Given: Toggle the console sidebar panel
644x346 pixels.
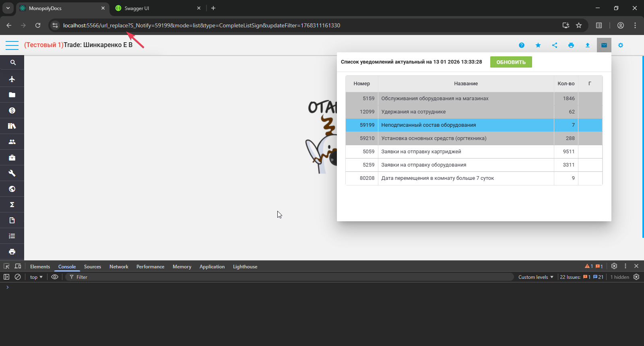Looking at the screenshot, I should pyautogui.click(x=6, y=277).
